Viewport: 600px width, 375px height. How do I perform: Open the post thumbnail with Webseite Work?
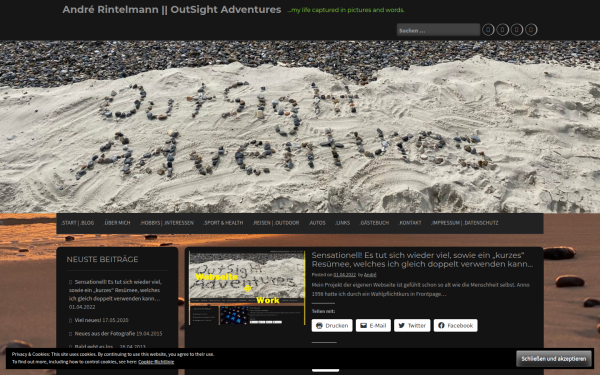247,288
